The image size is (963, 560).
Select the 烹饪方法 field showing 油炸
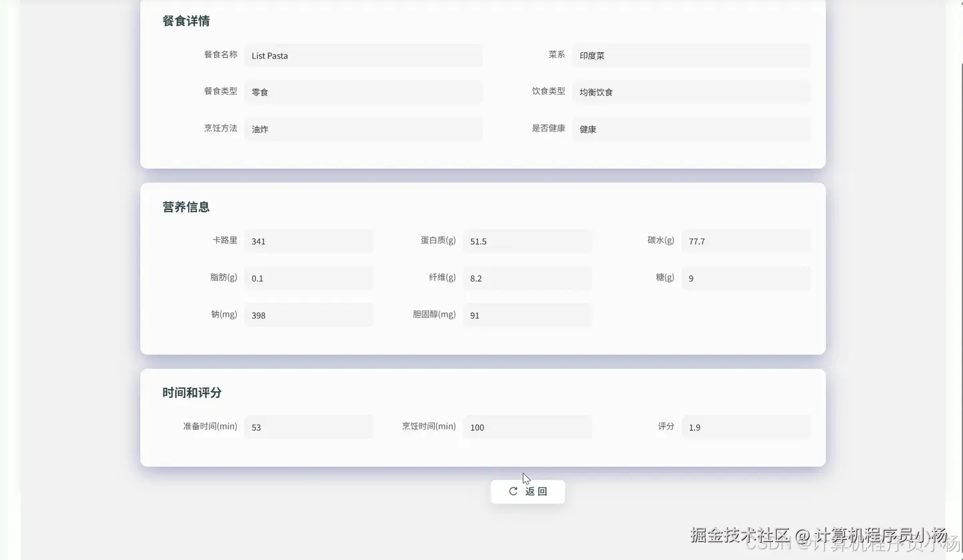pos(363,129)
